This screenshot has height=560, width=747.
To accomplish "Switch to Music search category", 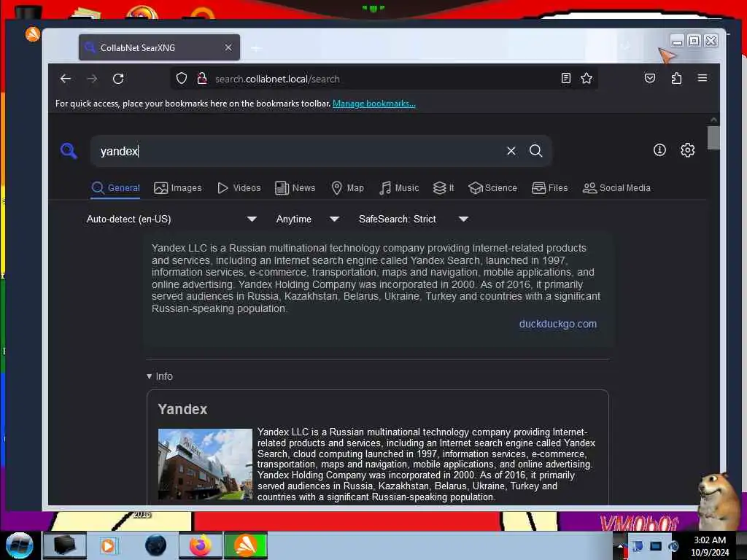I will coord(399,188).
